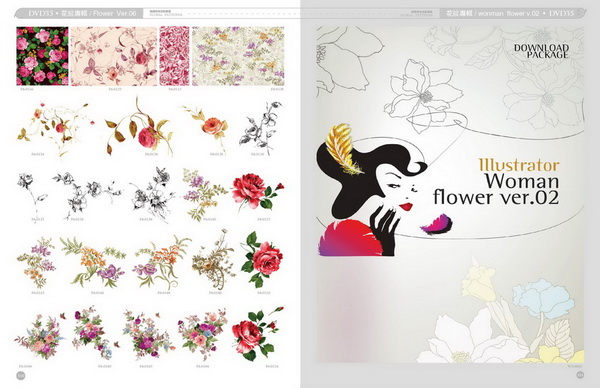
Task: Click the DOWNLOAD PACKAGE title text
Action: [x=541, y=51]
